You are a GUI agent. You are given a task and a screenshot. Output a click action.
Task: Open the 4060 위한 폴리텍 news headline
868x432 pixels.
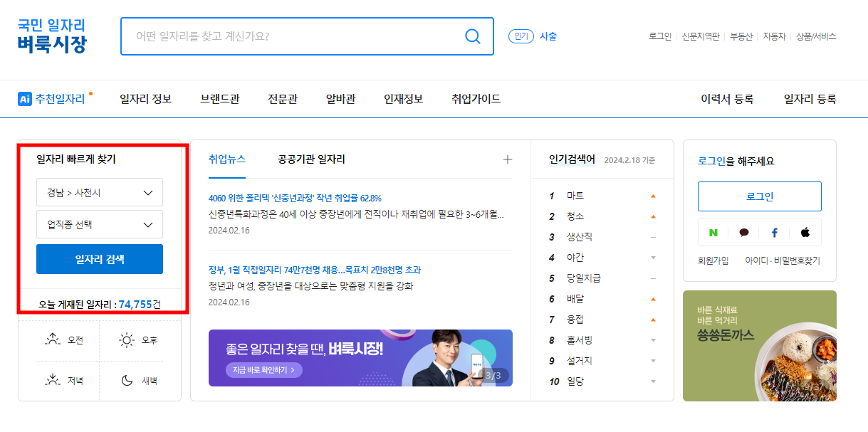(x=295, y=198)
